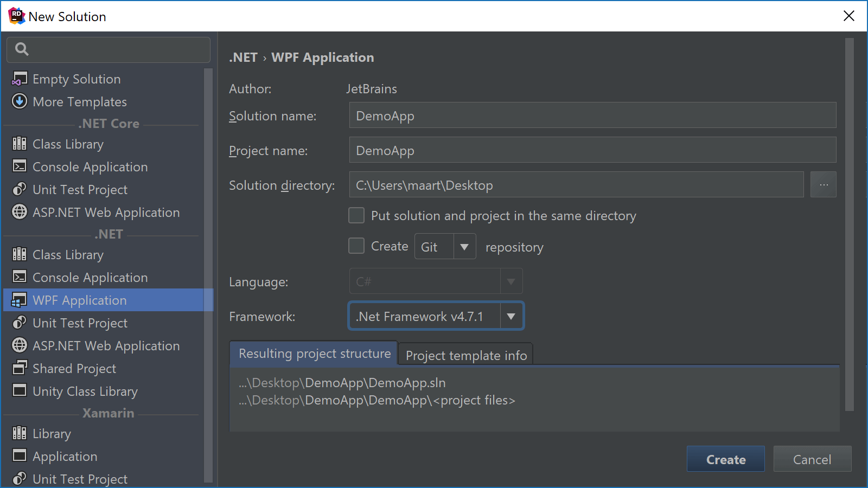This screenshot has width=868, height=488.
Task: Select the WPF Application template
Action: 79,300
